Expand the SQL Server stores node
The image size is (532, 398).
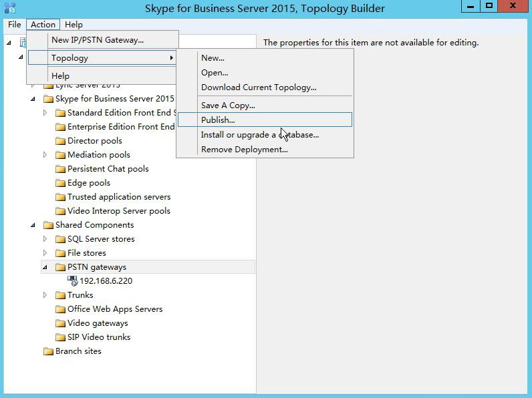point(45,238)
